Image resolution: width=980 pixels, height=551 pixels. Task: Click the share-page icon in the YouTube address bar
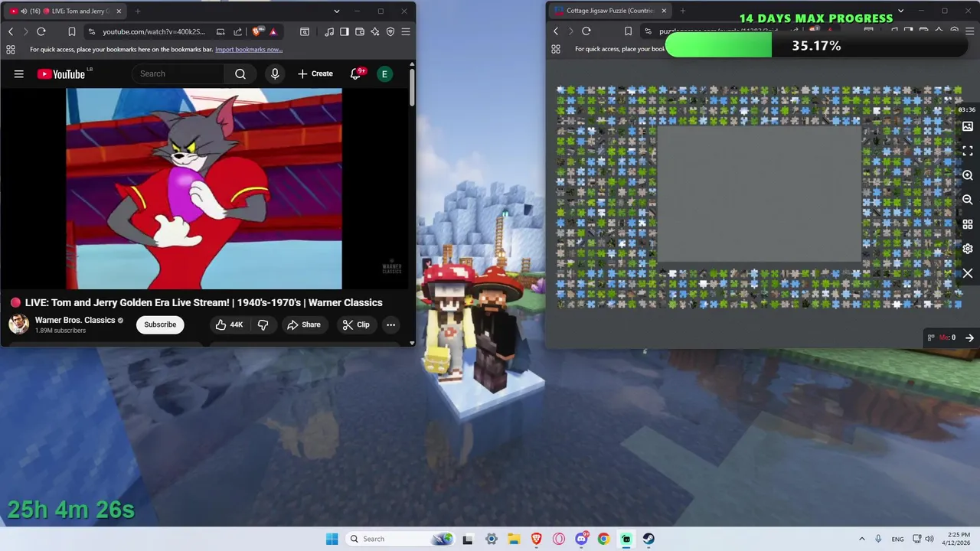click(x=237, y=31)
